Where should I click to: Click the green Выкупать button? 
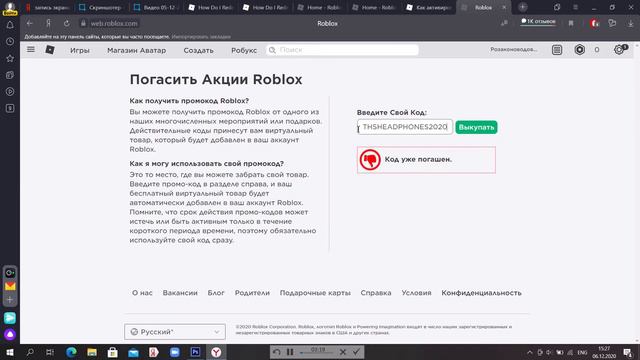click(476, 127)
